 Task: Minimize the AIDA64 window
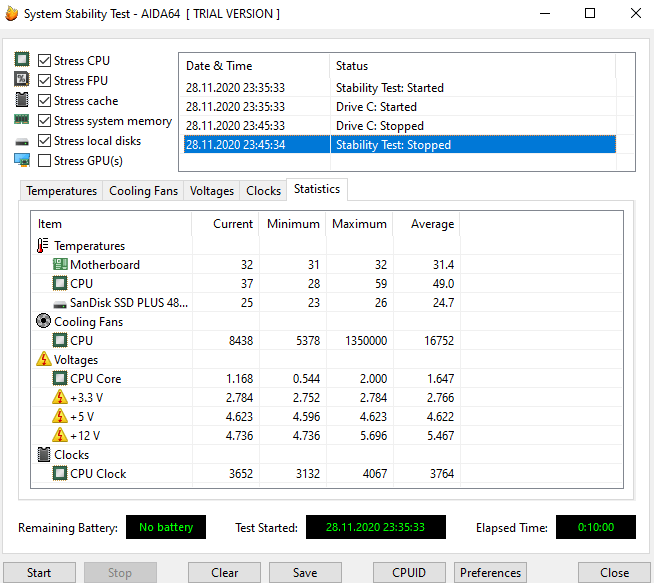click(x=545, y=14)
